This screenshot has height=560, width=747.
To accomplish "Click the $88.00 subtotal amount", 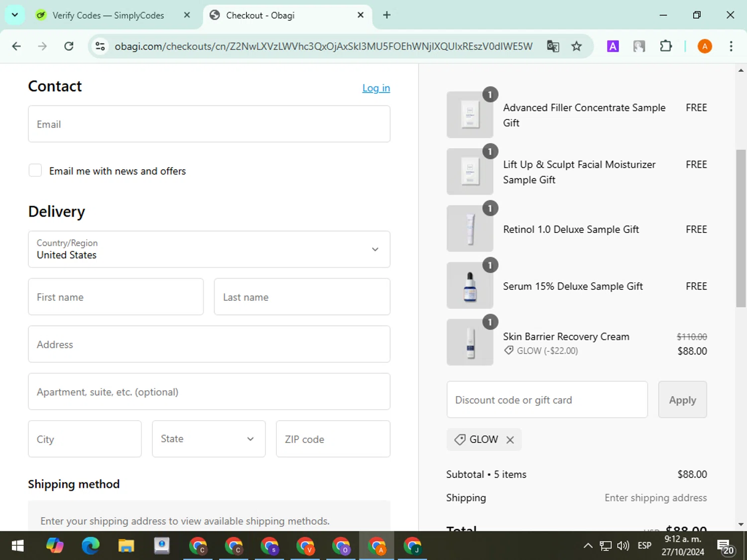I will 692,474.
